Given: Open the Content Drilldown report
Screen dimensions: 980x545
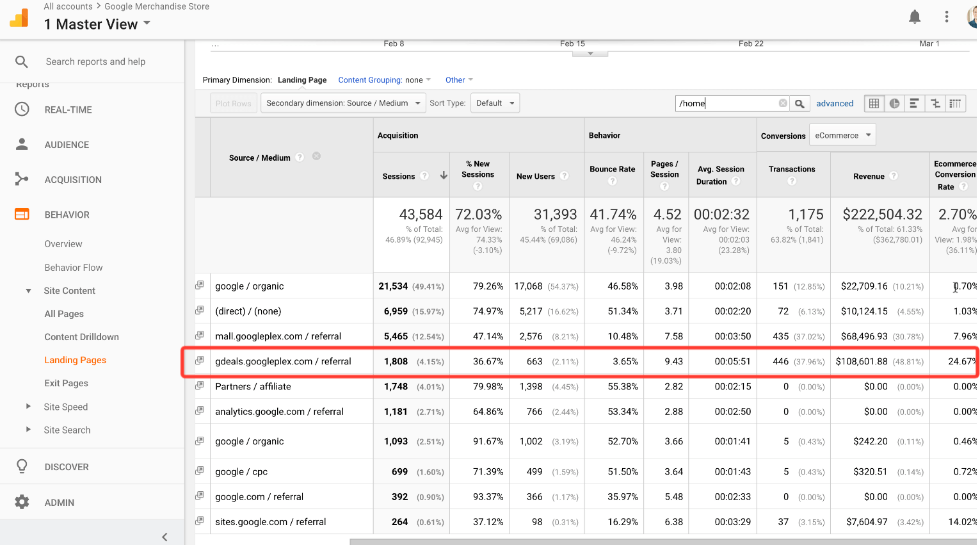Looking at the screenshot, I should (81, 337).
